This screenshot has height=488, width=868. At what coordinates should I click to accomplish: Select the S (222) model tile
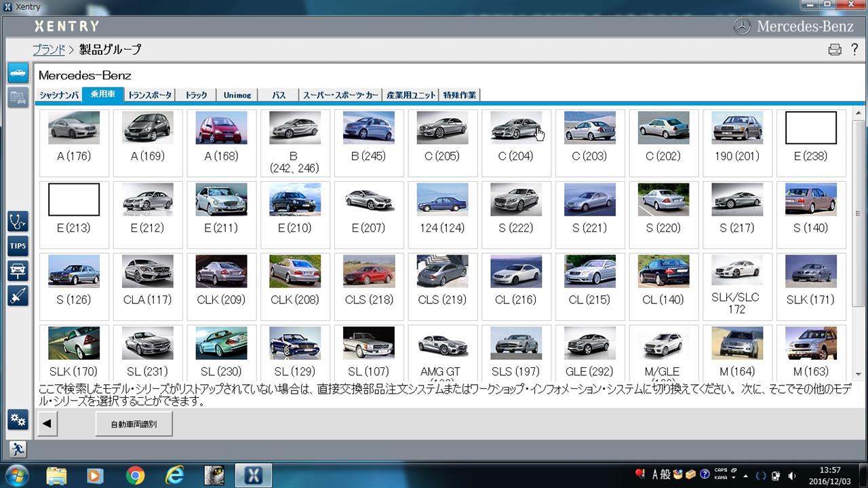click(517, 214)
